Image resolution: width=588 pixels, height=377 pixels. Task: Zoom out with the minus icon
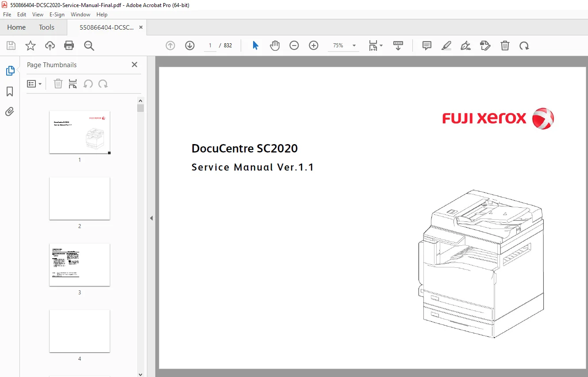click(294, 46)
